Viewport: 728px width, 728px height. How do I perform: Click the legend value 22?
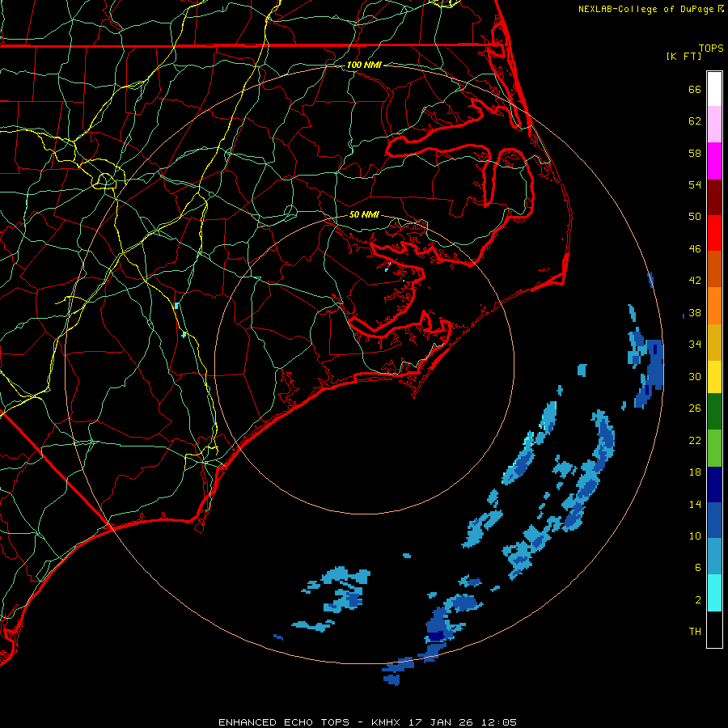pyautogui.click(x=695, y=440)
